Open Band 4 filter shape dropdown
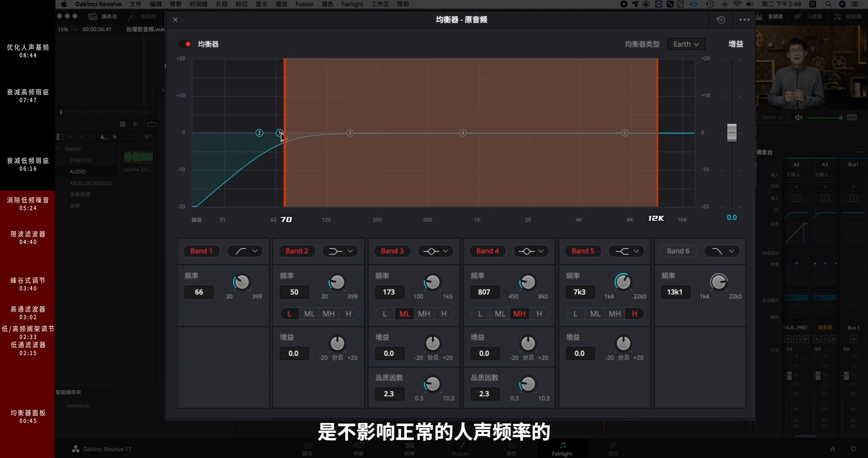Image resolution: width=868 pixels, height=458 pixels. (x=531, y=251)
